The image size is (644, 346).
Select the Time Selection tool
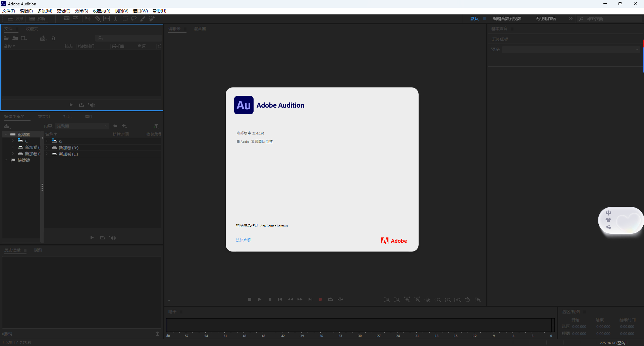tap(115, 18)
